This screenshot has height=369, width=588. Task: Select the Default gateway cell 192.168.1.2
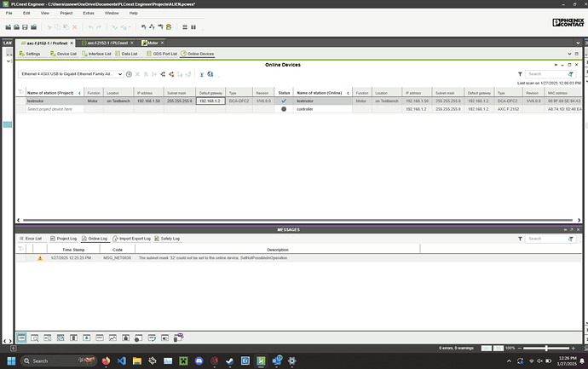pos(209,101)
